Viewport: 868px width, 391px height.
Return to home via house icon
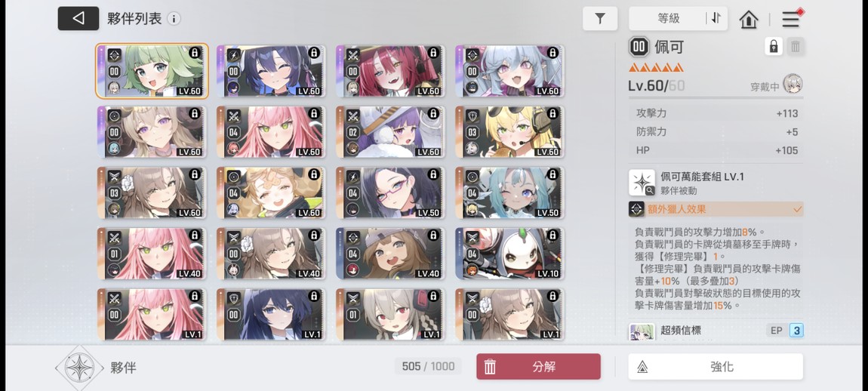pyautogui.click(x=749, y=20)
